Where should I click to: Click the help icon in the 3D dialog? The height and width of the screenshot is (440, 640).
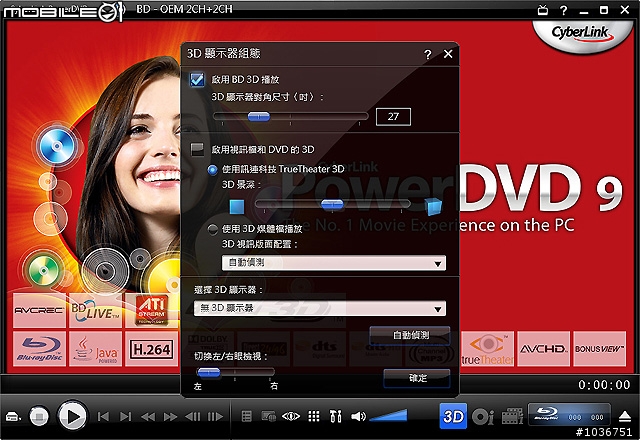[427, 54]
